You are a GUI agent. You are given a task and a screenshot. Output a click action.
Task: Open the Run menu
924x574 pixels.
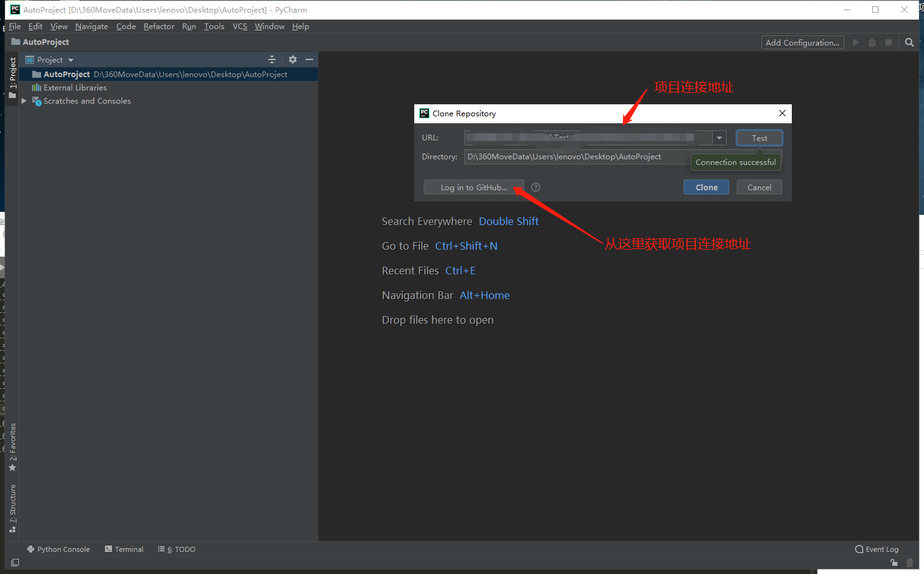[189, 27]
